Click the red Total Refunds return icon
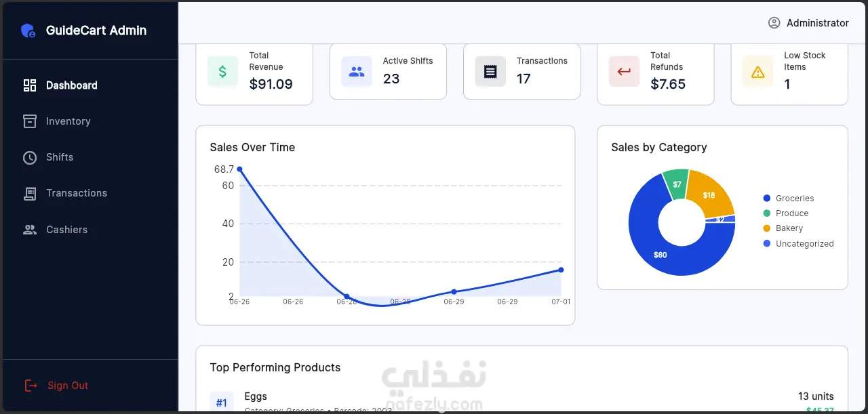This screenshot has height=414, width=868. point(625,72)
